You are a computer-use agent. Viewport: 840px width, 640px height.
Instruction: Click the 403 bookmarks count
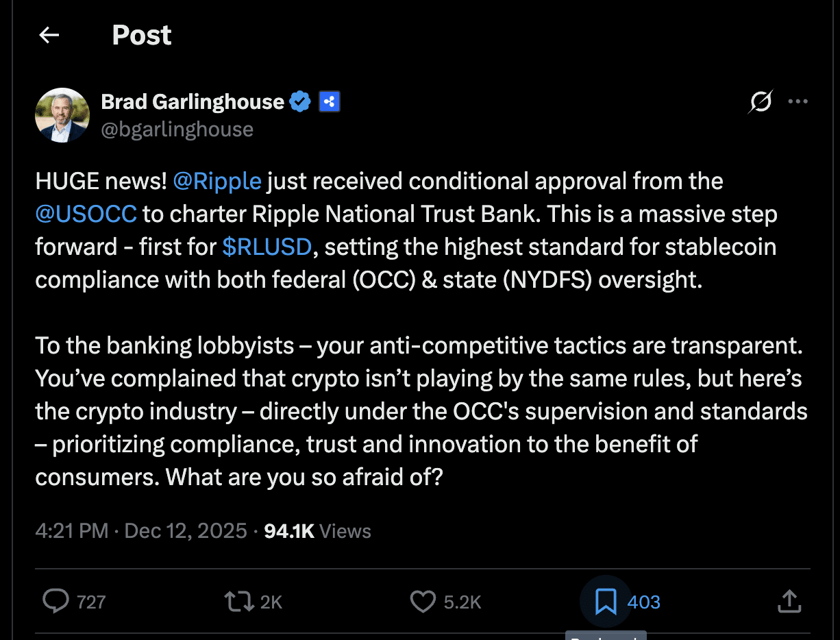tap(643, 602)
